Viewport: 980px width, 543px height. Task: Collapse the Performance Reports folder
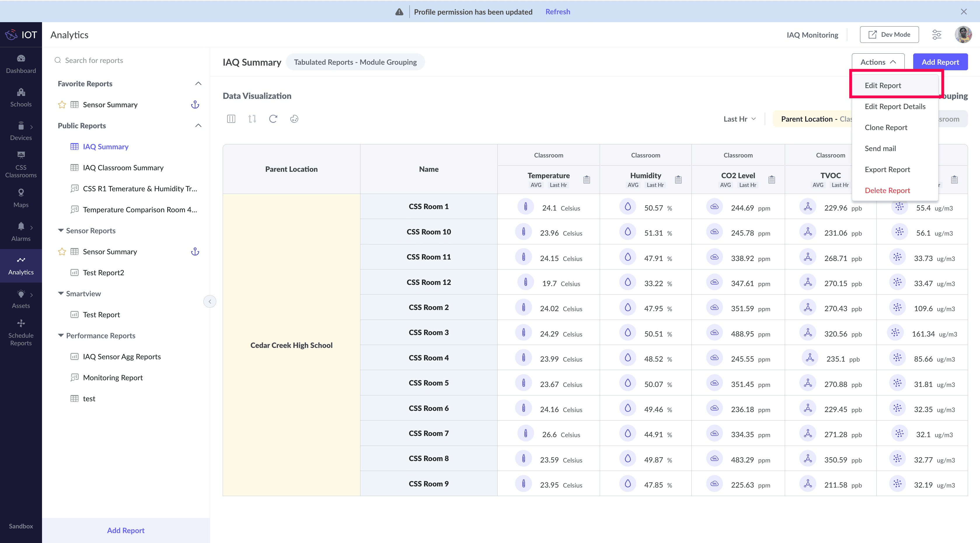click(60, 335)
